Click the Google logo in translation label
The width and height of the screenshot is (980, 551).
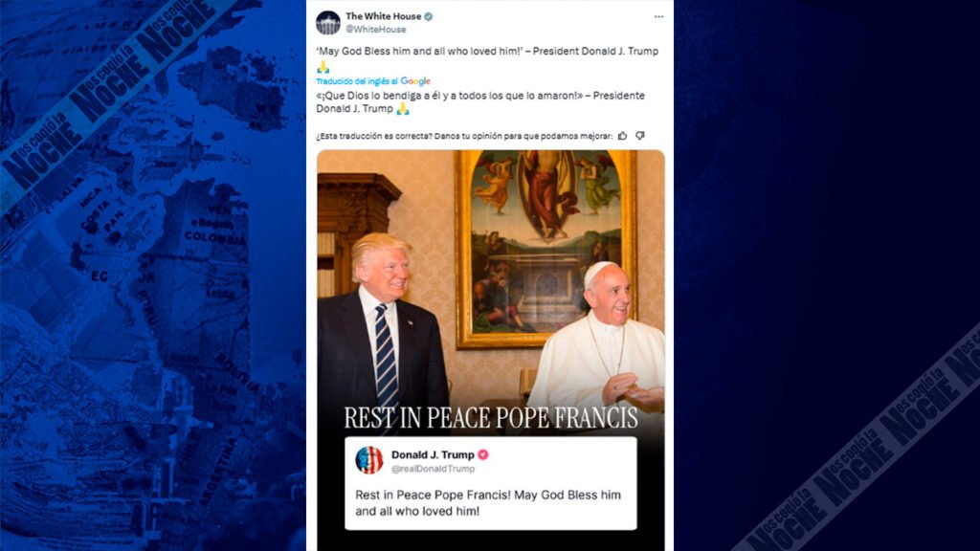click(x=415, y=81)
